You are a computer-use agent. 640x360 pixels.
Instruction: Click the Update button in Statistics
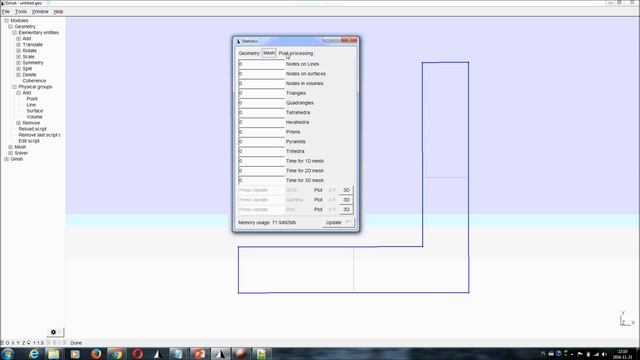pos(338,222)
